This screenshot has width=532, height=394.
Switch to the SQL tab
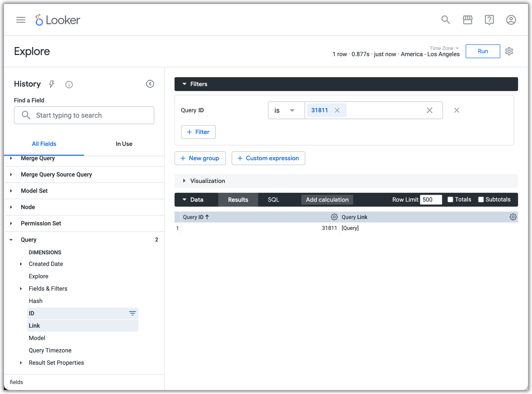273,200
